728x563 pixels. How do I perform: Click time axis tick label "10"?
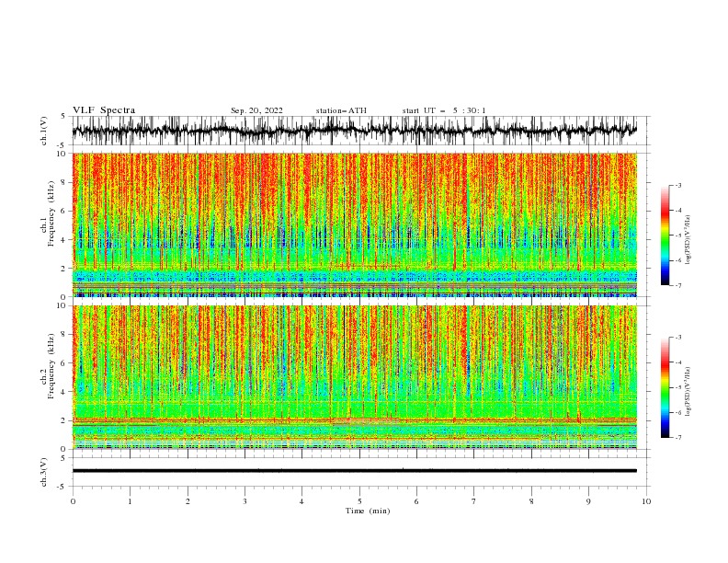tap(646, 501)
